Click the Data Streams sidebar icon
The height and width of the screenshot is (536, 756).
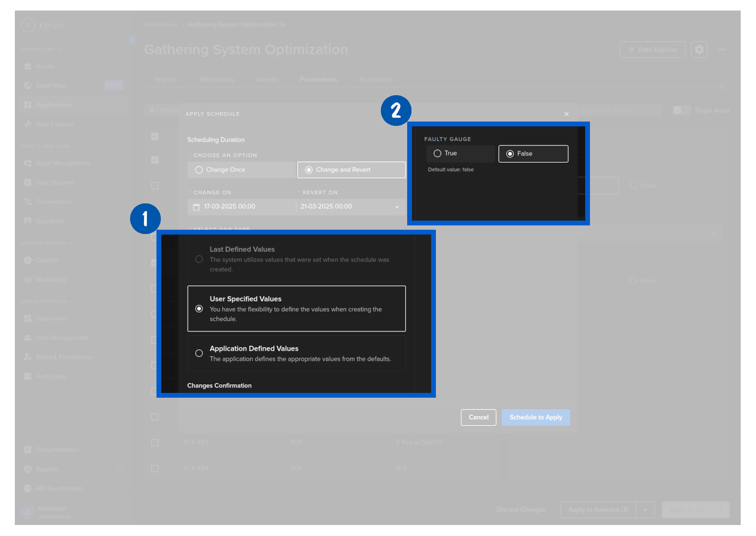28,182
